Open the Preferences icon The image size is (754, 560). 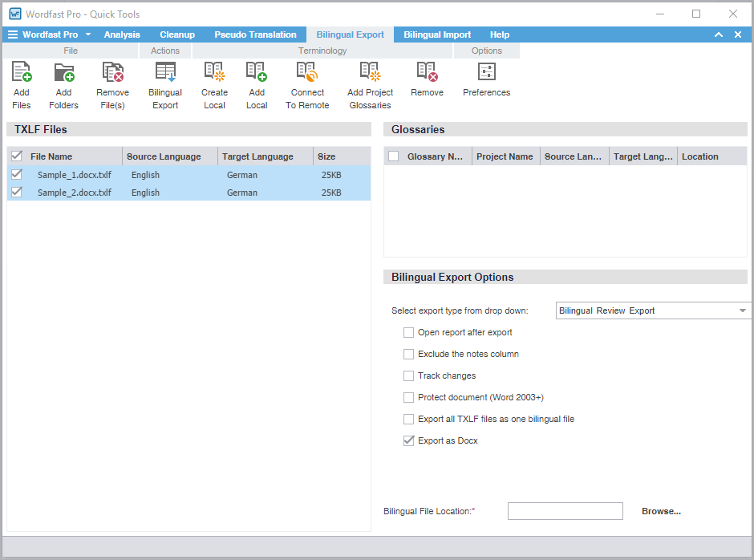click(x=487, y=71)
